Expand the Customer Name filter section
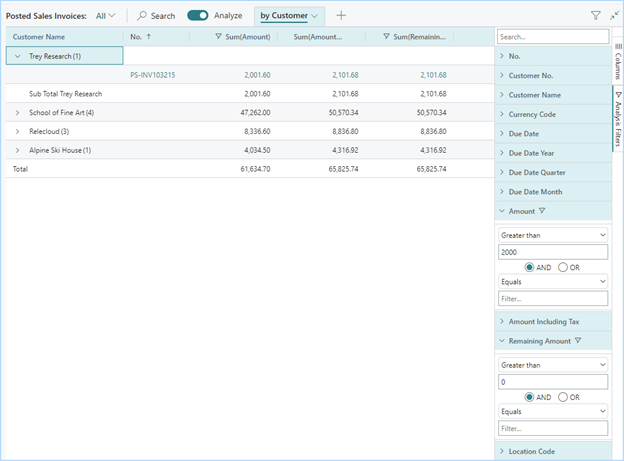 pyautogui.click(x=553, y=95)
